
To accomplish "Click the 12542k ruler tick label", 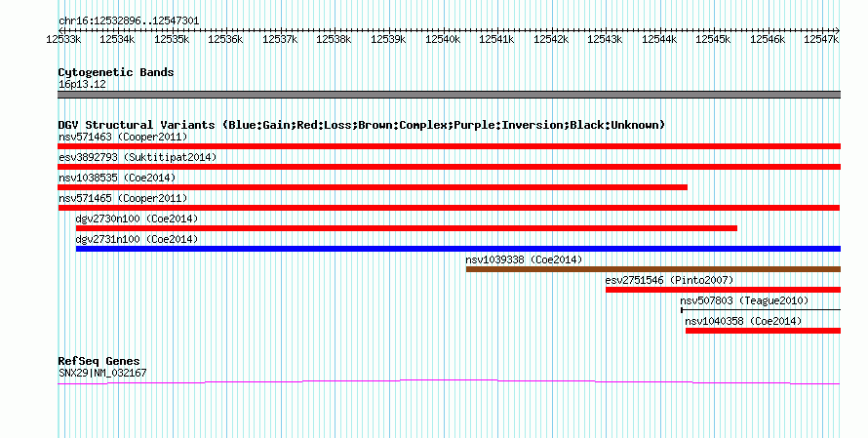I will click(551, 40).
